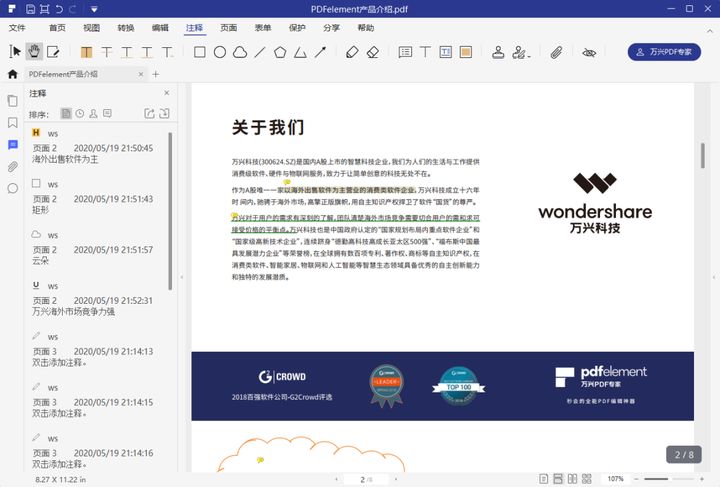Pick the Eraser tool

(373, 52)
